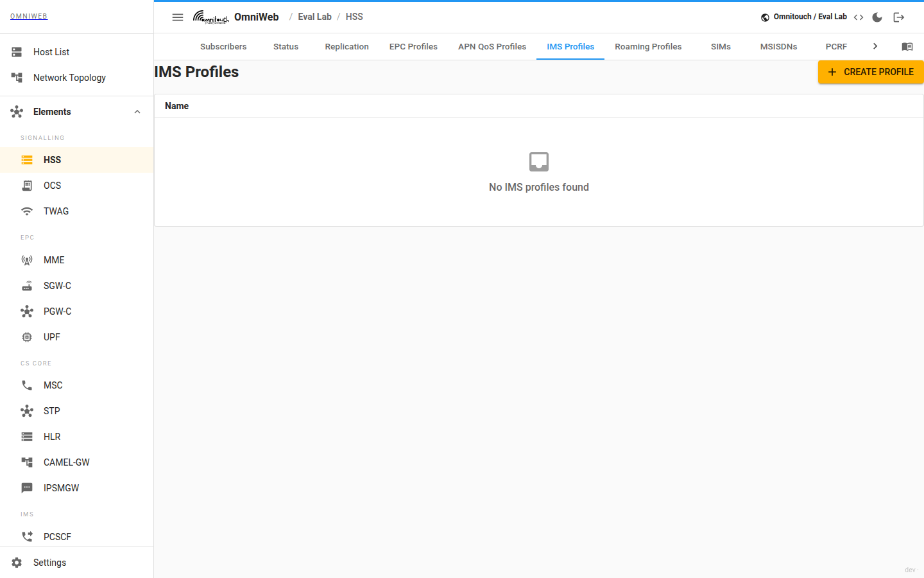Select UPF in the sidebar
The height and width of the screenshot is (578, 924).
pos(77,337)
